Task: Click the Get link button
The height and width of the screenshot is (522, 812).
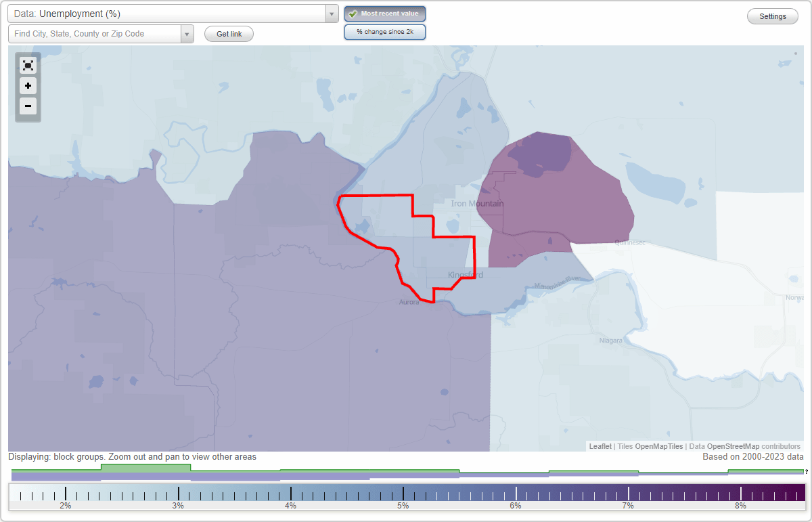Action: tap(229, 33)
